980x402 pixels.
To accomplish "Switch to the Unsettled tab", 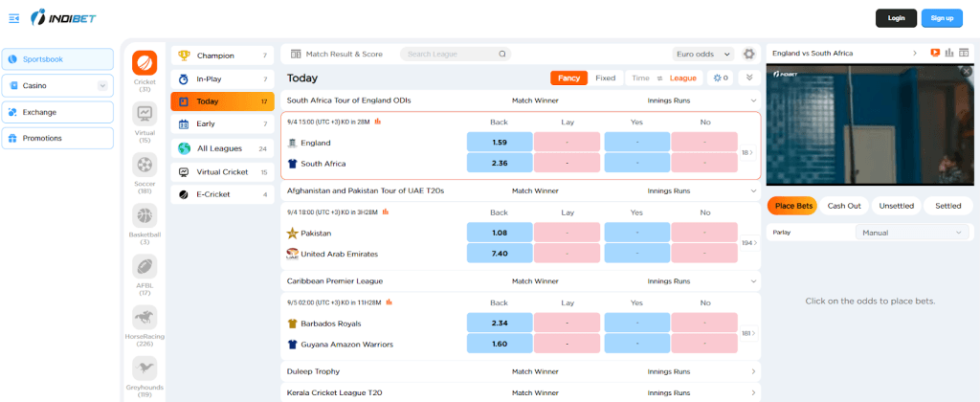I will tap(896, 206).
